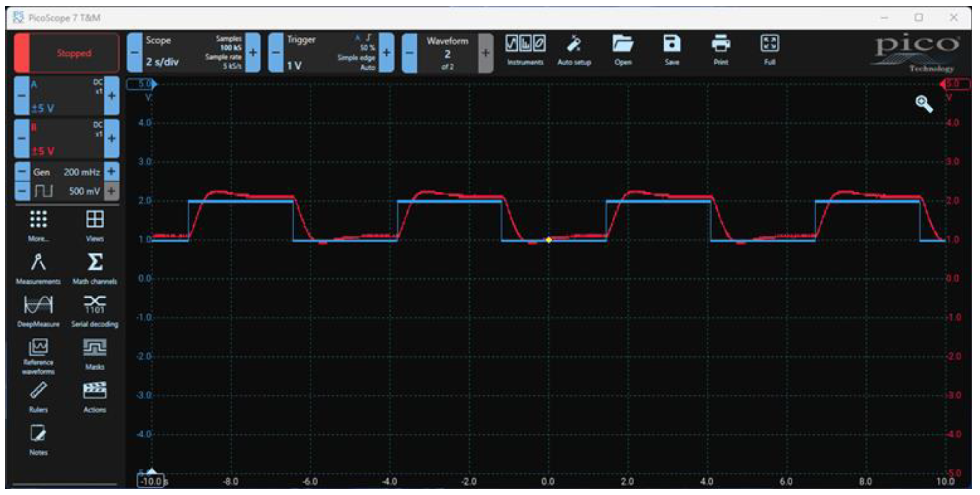Go to previous waveform with minus button
This screenshot has width=980, height=495.
[410, 53]
